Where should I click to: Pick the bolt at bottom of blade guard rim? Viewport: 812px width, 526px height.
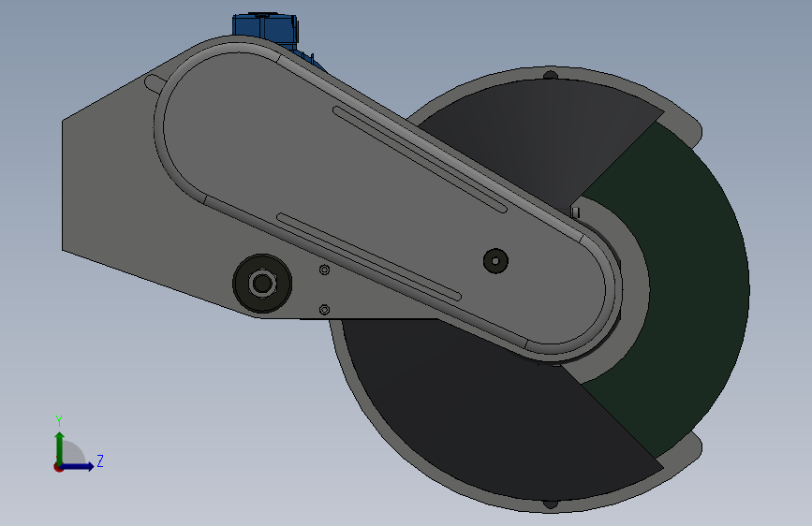[551, 504]
